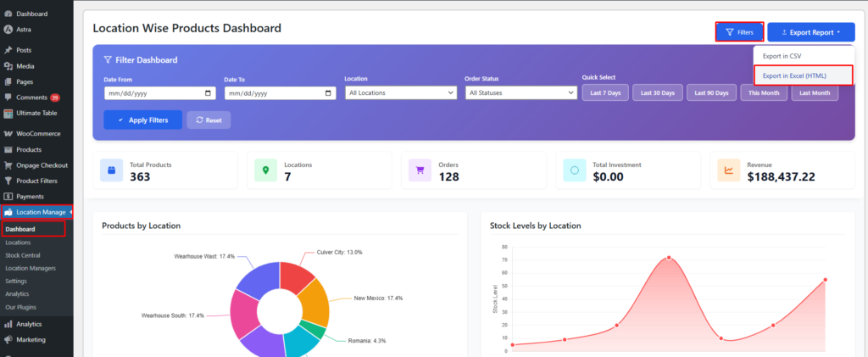
Task: Expand the Order Status dropdown
Action: point(520,92)
